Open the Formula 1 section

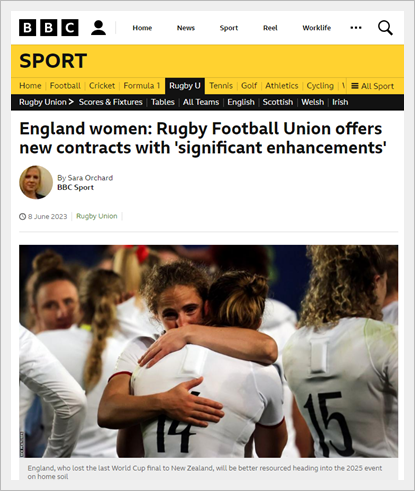[x=142, y=86]
